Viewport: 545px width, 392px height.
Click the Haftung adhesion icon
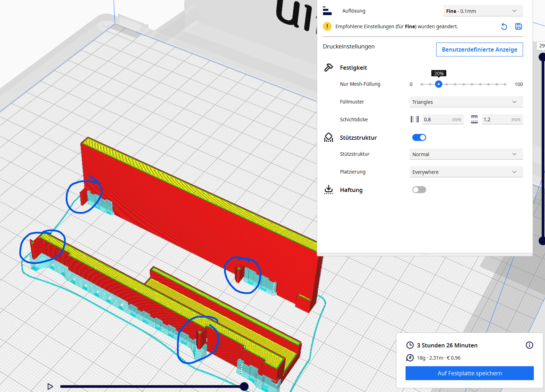(328, 190)
